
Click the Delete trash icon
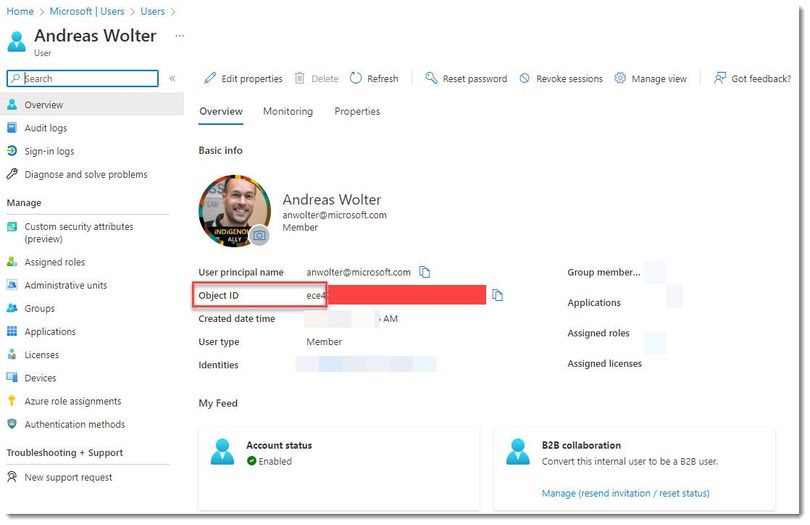click(x=300, y=78)
